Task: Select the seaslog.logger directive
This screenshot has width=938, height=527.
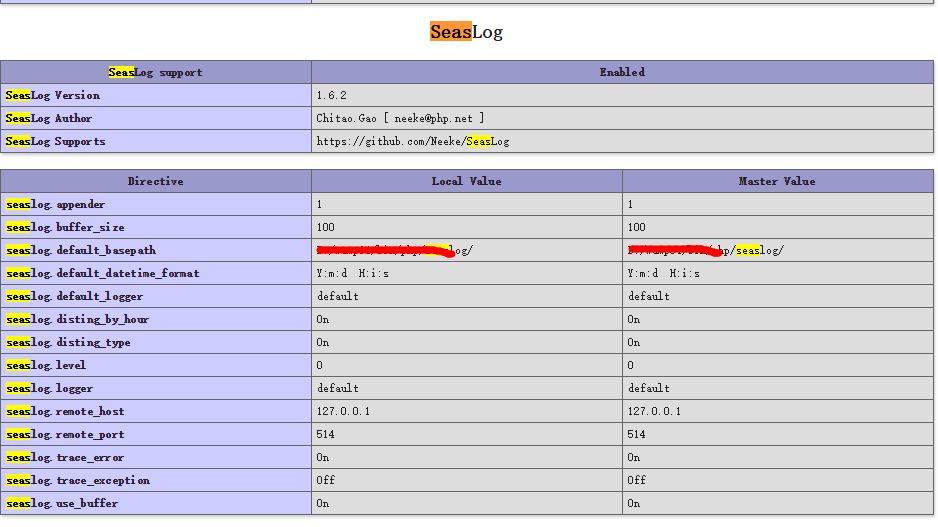Action: (x=49, y=389)
